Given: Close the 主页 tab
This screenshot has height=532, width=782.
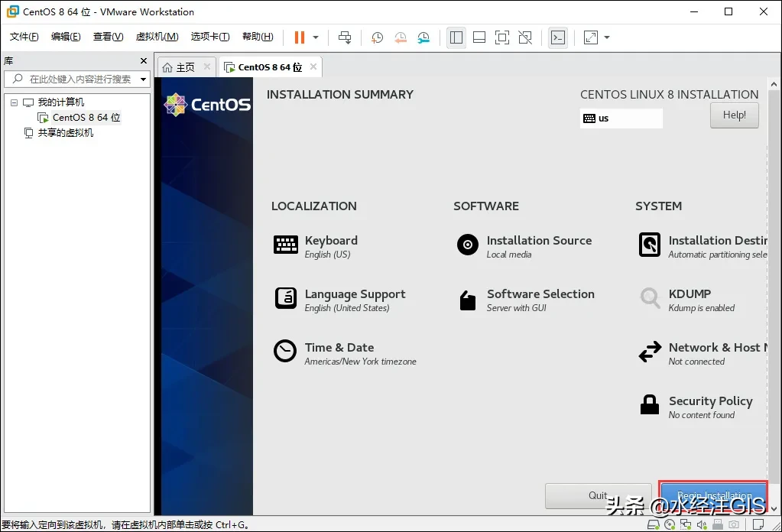Looking at the screenshot, I should point(207,66).
